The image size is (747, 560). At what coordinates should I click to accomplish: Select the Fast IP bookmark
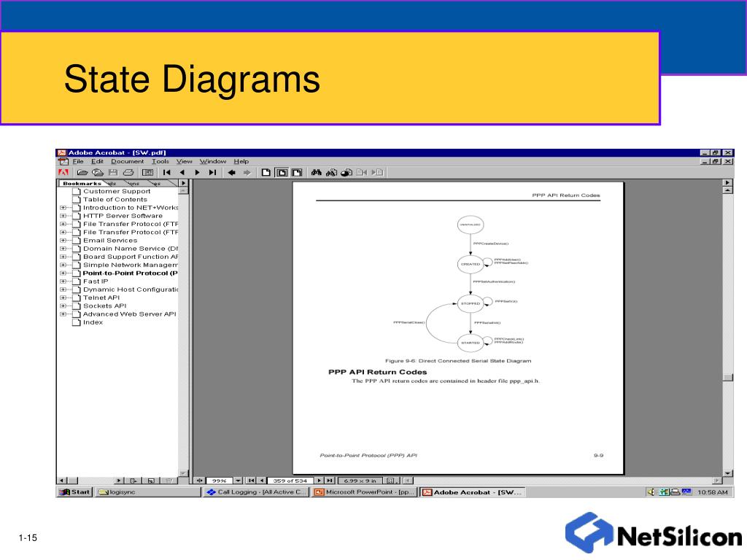[96, 281]
